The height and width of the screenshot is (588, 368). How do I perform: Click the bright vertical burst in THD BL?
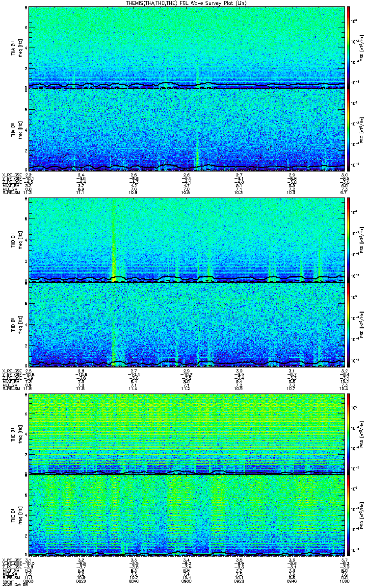tap(114, 240)
